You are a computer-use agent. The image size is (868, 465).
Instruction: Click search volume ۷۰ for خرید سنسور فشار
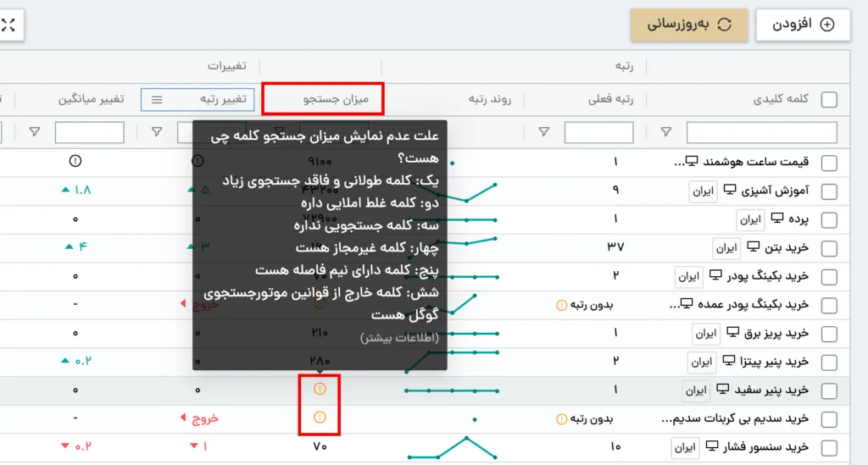point(320,446)
